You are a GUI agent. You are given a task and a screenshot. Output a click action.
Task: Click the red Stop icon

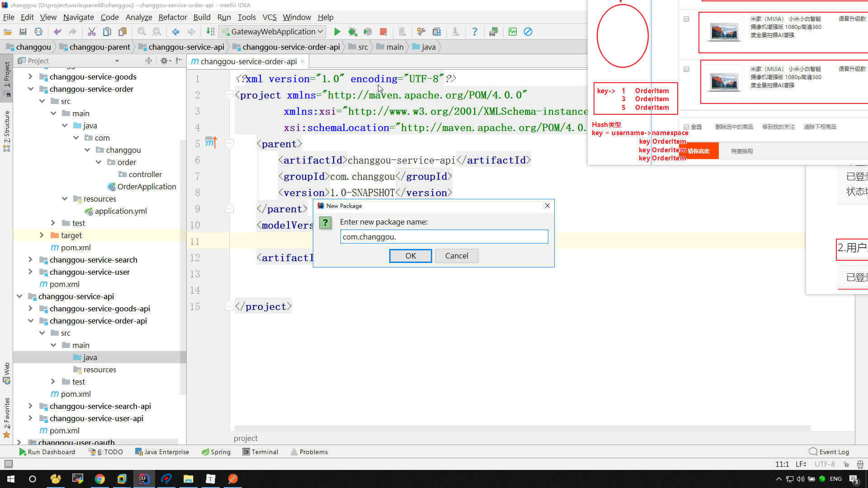click(x=383, y=32)
